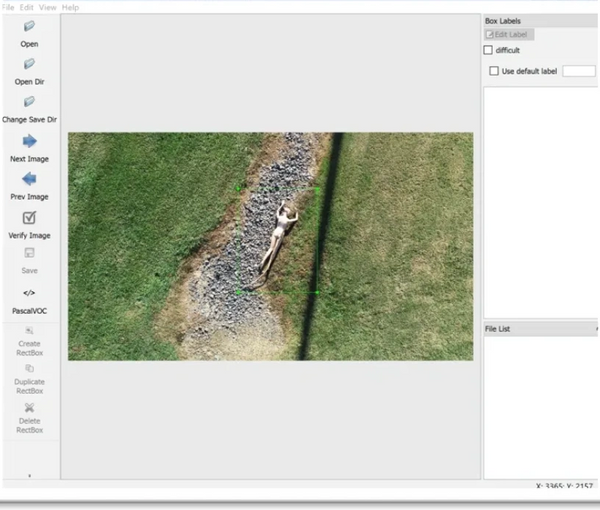This screenshot has width=600, height=510.
Task: Go back with Prev Image arrow
Action: 29,180
